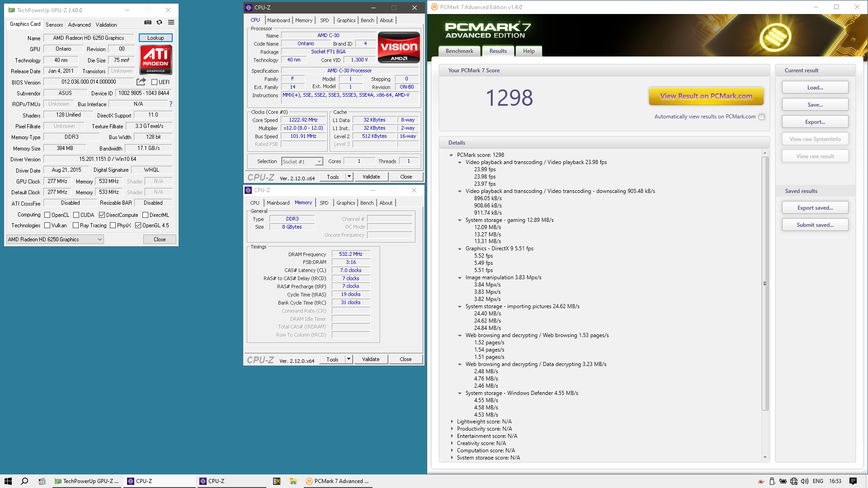The width and height of the screenshot is (868, 488).
Task: Toggle the Vulkan checkbox
Action: tap(47, 225)
